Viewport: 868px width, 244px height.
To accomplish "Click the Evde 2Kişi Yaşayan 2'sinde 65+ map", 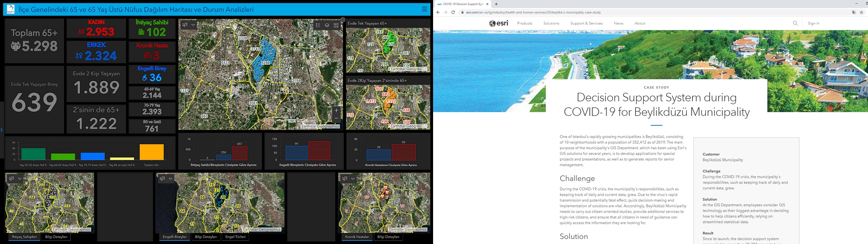I will coord(388,107).
